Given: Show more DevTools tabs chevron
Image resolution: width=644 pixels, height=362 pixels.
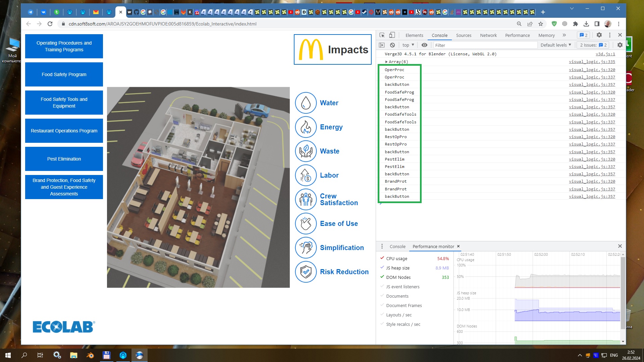Looking at the screenshot, I should click(x=564, y=35).
